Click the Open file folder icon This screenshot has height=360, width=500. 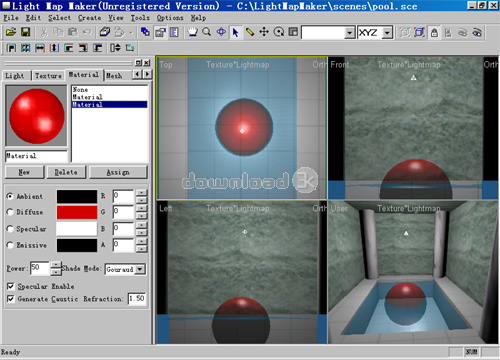(11, 32)
